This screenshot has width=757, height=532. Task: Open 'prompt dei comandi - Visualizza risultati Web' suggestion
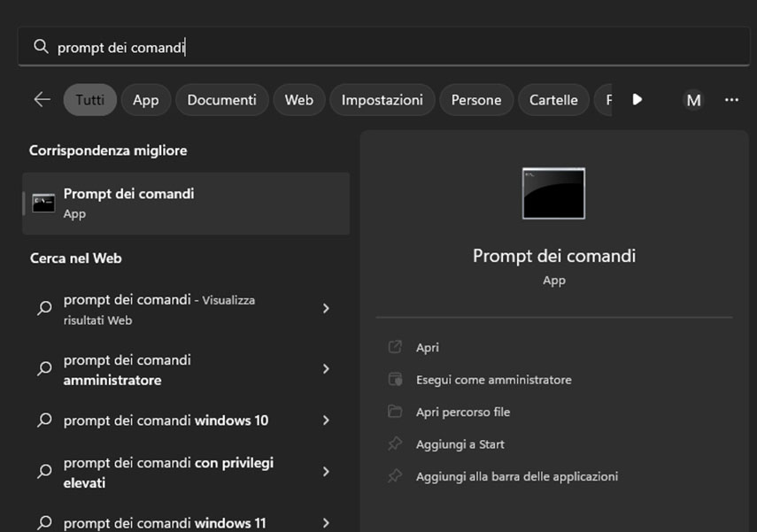(x=186, y=310)
